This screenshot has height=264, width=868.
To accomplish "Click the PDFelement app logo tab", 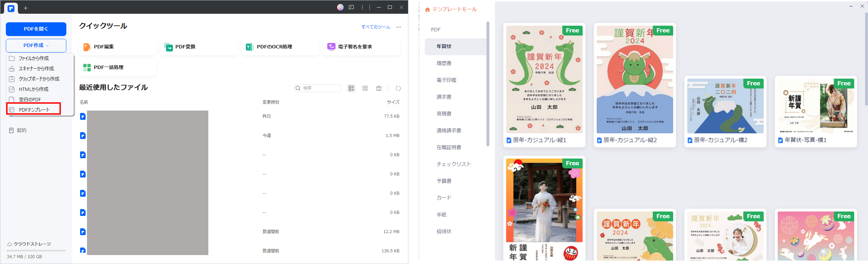I will [x=11, y=8].
